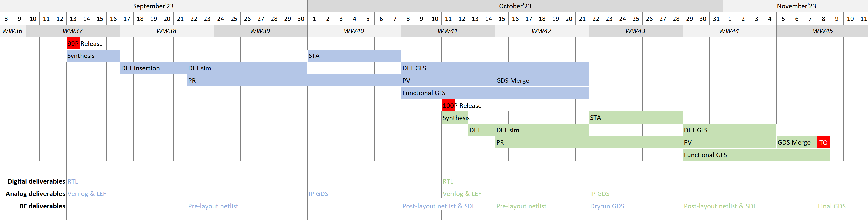
Task: Click the blue STA bar in WW40
Action: (354, 56)
